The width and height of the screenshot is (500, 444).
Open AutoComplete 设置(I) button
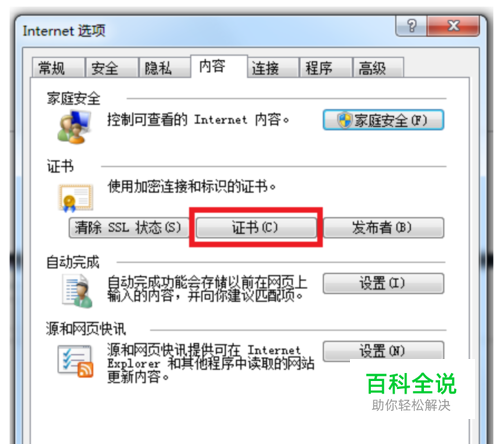(x=383, y=283)
